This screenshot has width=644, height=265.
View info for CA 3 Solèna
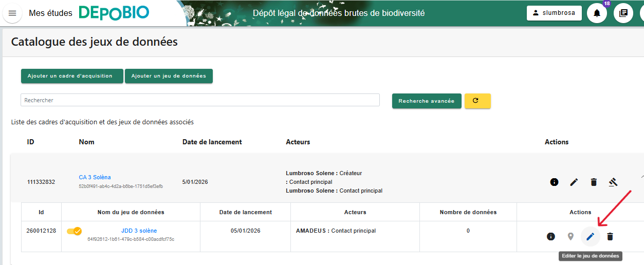554,182
